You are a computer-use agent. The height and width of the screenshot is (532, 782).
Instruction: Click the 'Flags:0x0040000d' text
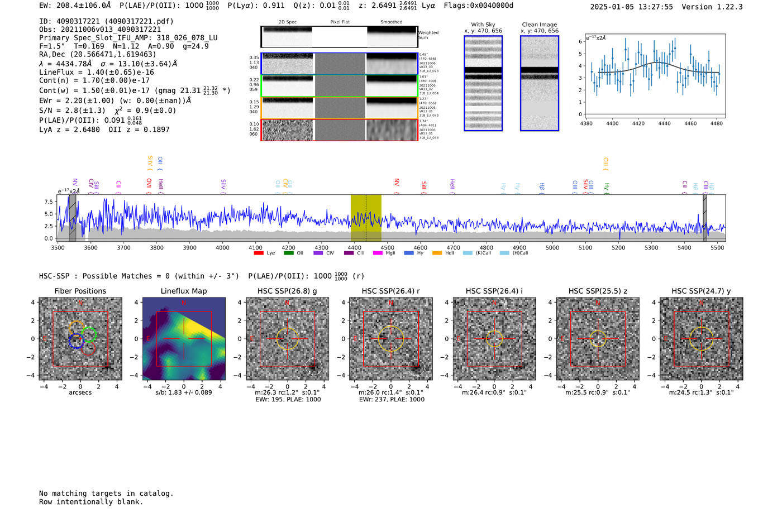pyautogui.click(x=479, y=6)
